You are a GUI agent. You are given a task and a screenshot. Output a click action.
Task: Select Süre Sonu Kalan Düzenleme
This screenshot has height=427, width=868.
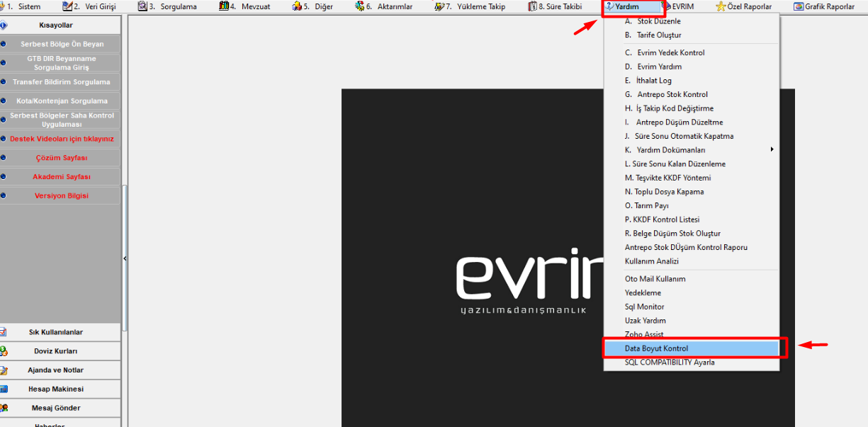[692, 164]
